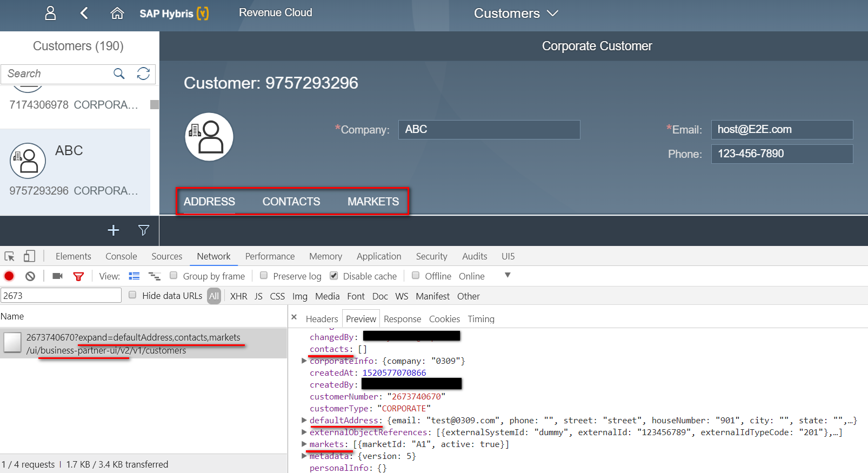
Task: Filter requests by CSS type
Action: (277, 296)
